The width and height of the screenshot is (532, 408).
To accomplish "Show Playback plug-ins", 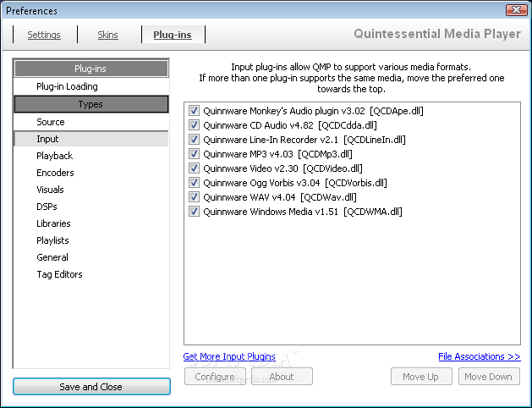I will pyautogui.click(x=91, y=156).
